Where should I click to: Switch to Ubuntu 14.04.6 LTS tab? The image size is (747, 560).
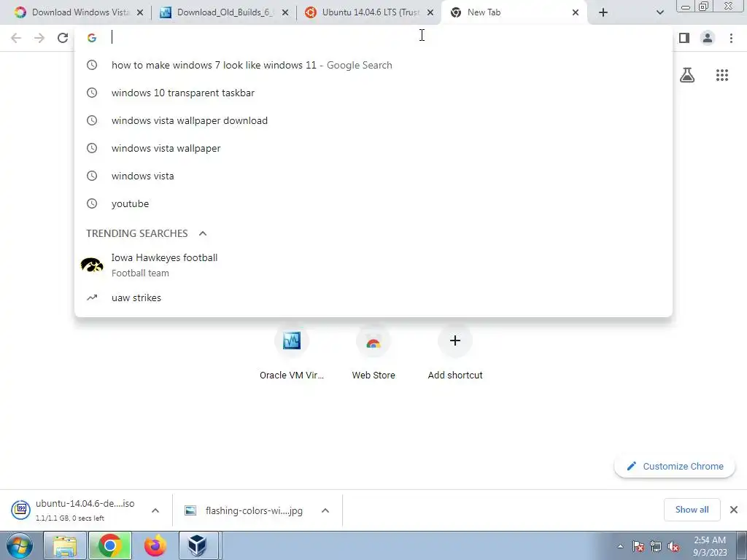370,12
